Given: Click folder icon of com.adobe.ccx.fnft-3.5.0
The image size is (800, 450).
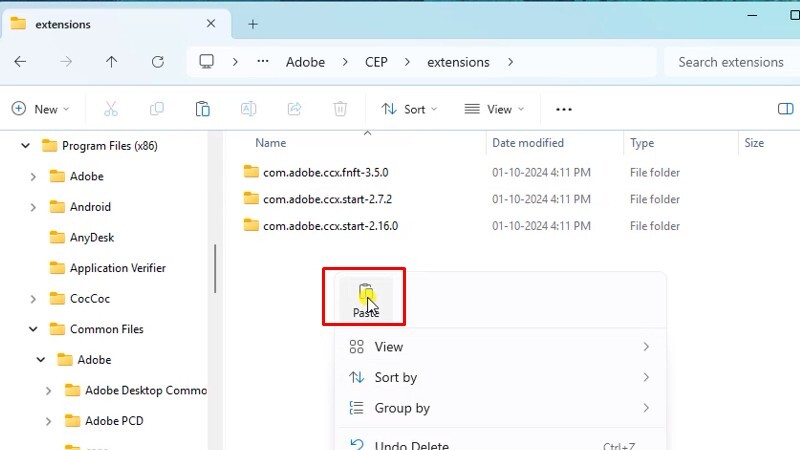Looking at the screenshot, I should click(251, 171).
